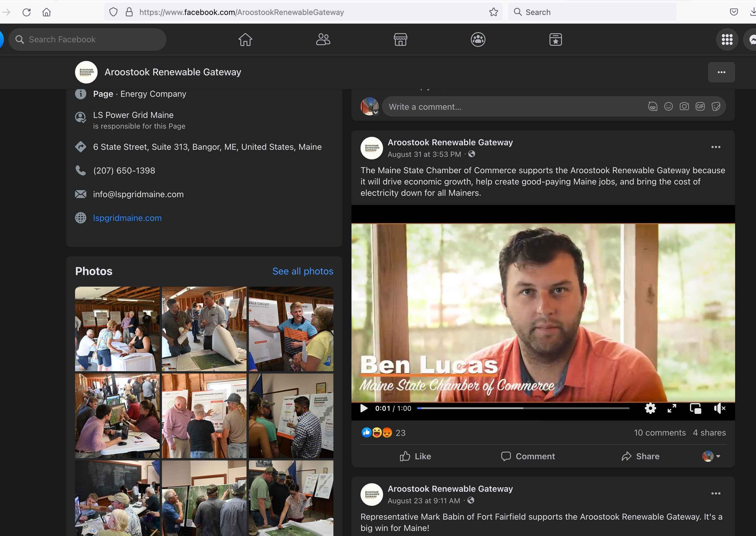Open browser downloads arrow icon
The width and height of the screenshot is (756, 536).
[753, 12]
